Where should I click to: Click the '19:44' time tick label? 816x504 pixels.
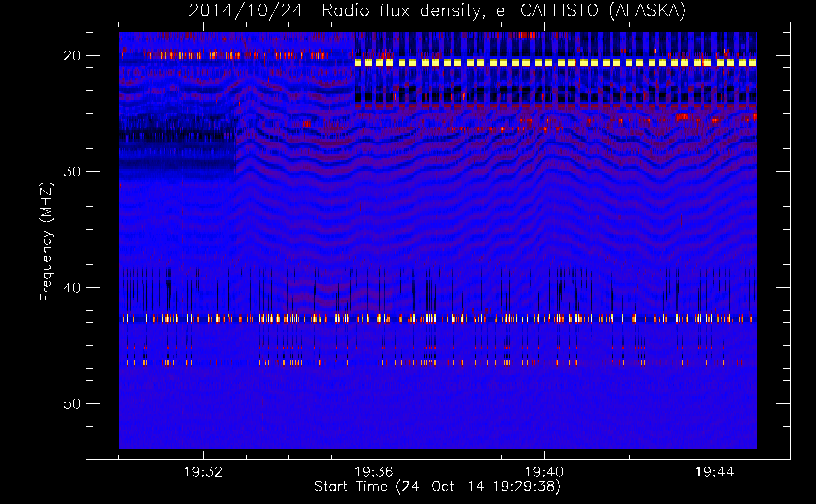point(715,472)
